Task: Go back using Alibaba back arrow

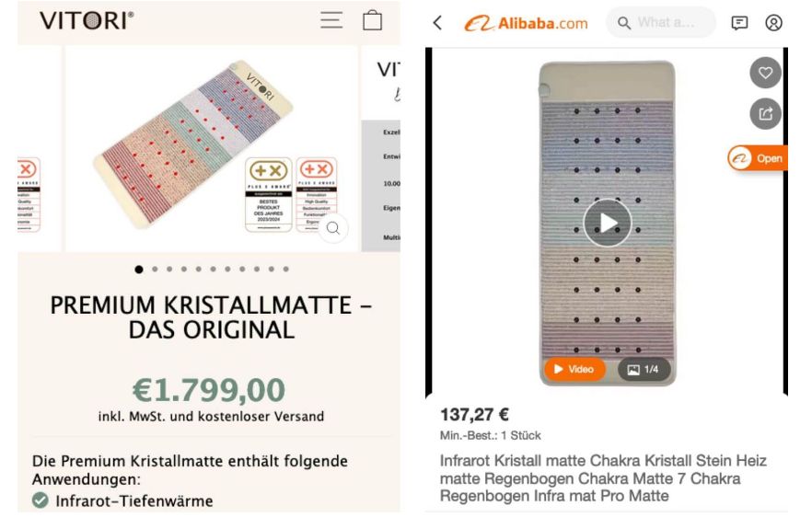Action: point(437,22)
